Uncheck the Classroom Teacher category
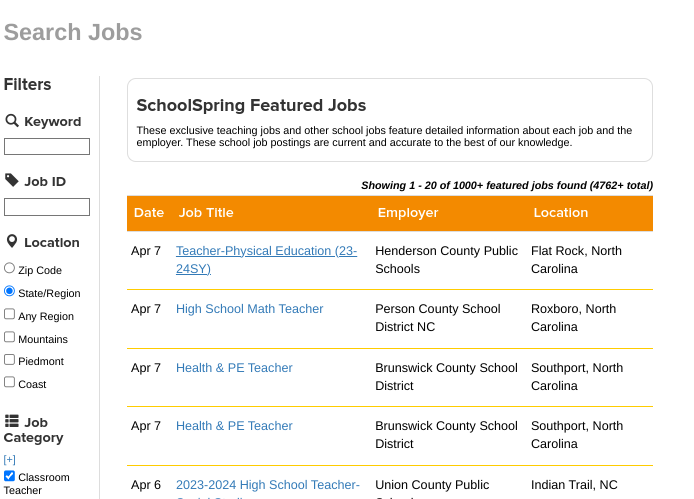The width and height of the screenshot is (694, 499). pyautogui.click(x=10, y=476)
